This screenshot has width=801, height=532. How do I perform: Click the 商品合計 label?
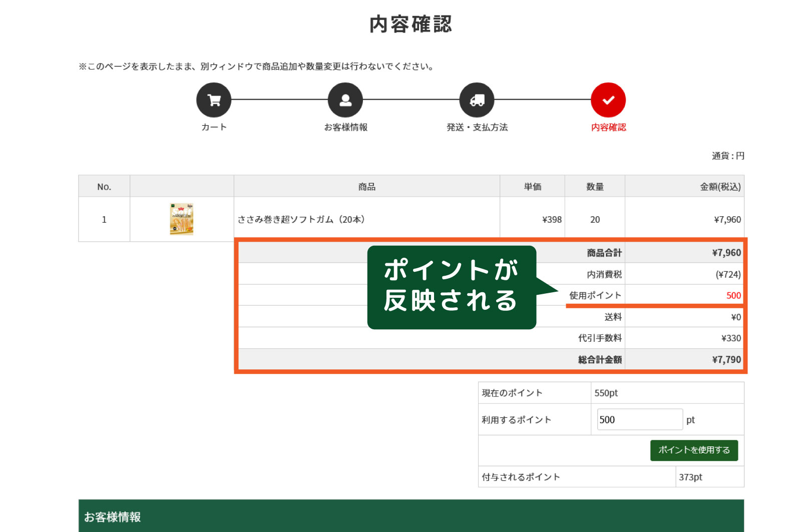pyautogui.click(x=604, y=253)
